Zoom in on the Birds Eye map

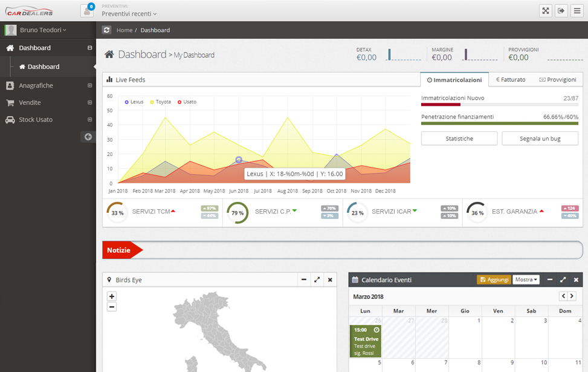point(112,296)
